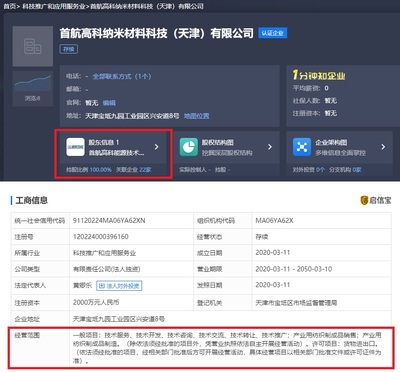Click company name in breadcrumb

(147, 6)
